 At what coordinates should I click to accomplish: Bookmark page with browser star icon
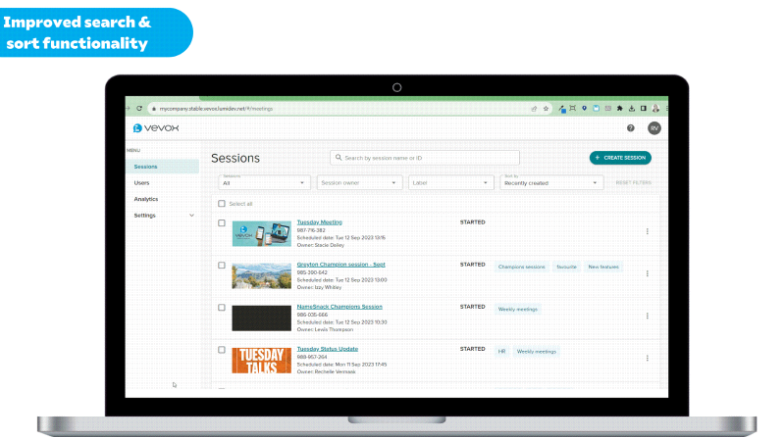546,108
